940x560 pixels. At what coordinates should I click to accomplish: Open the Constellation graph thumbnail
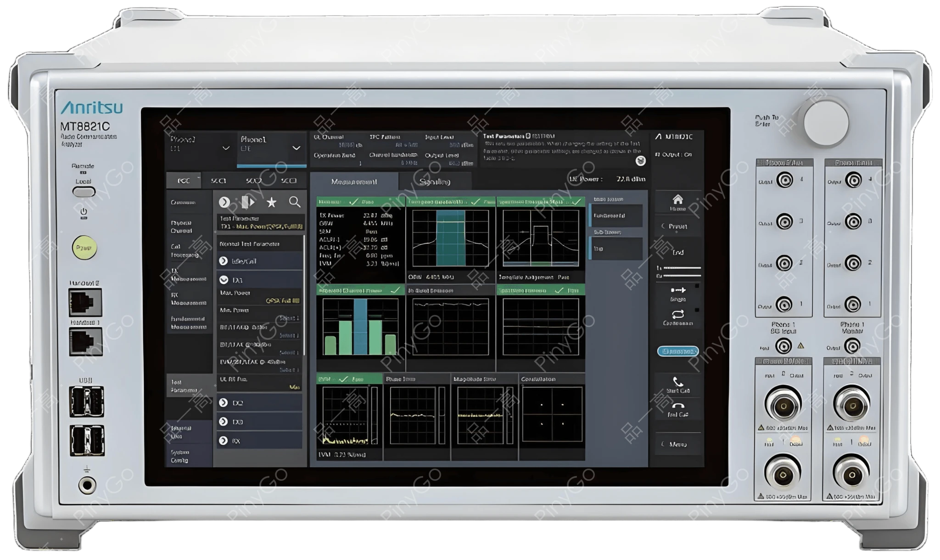point(552,415)
